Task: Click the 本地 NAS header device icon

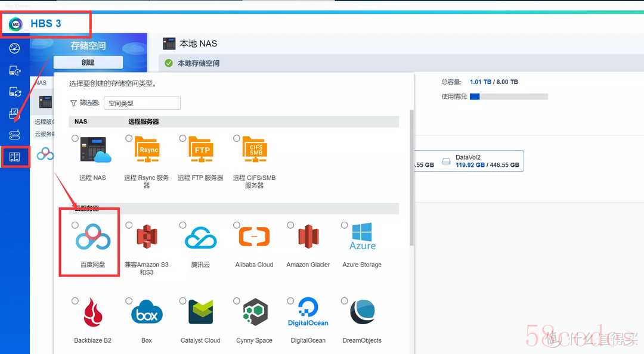Action: [x=169, y=44]
